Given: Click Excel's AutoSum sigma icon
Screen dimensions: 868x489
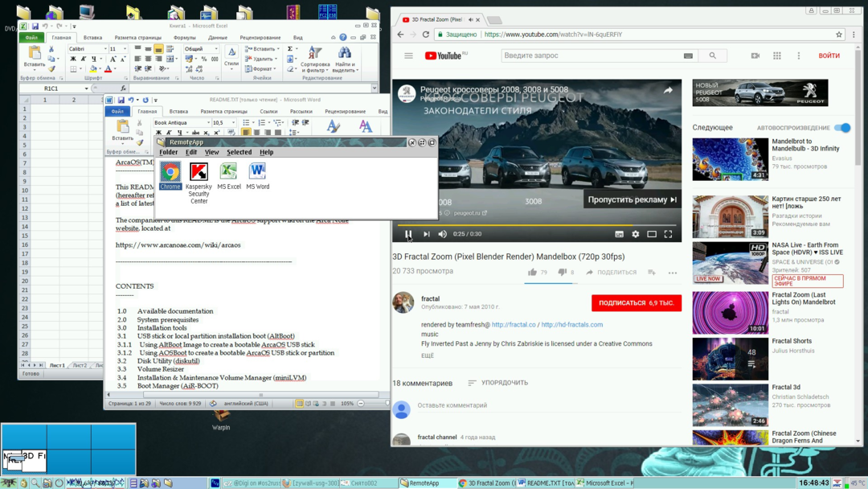Looking at the screenshot, I should pos(289,49).
